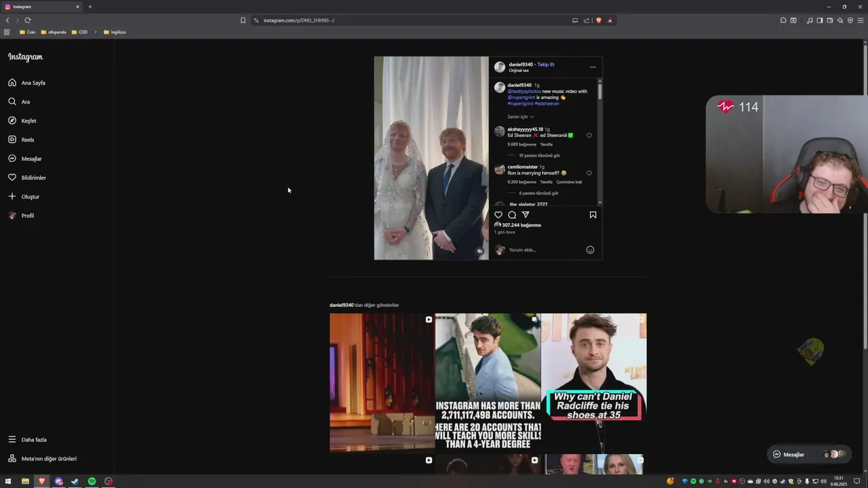Image resolution: width=868 pixels, height=488 pixels.
Task: Go back in browser history
Action: click(x=7, y=20)
